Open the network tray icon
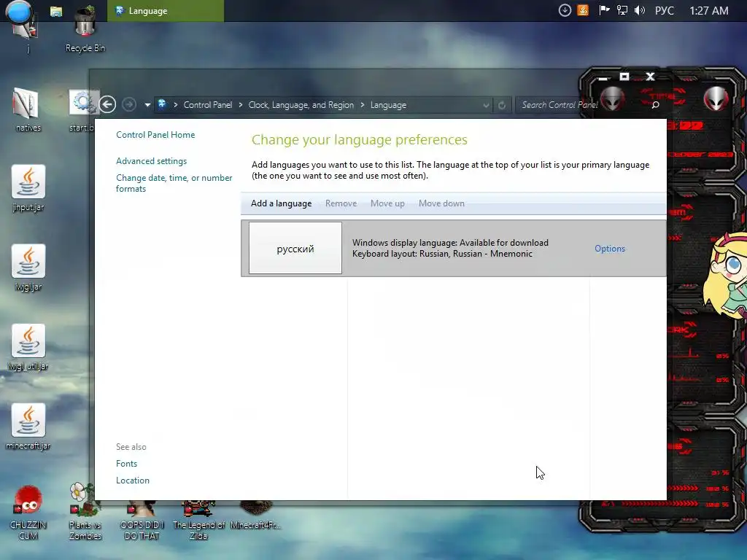The height and width of the screenshot is (560, 747). (x=622, y=10)
